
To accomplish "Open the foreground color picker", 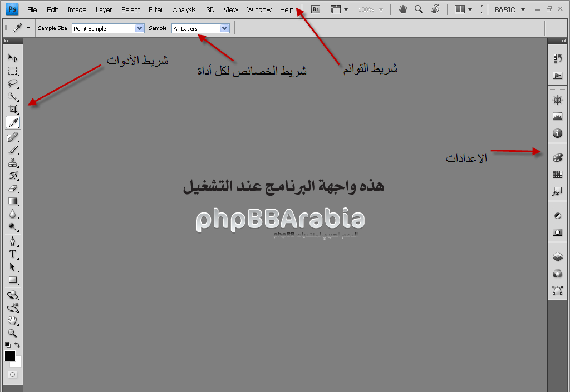I will click(x=10, y=356).
